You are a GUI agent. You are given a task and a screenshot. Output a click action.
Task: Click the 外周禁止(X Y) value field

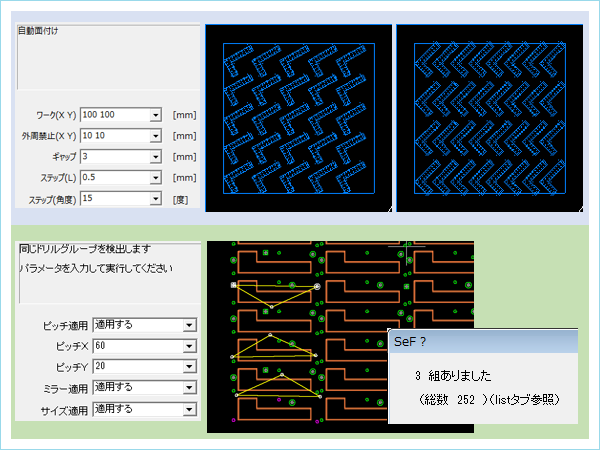coord(115,136)
